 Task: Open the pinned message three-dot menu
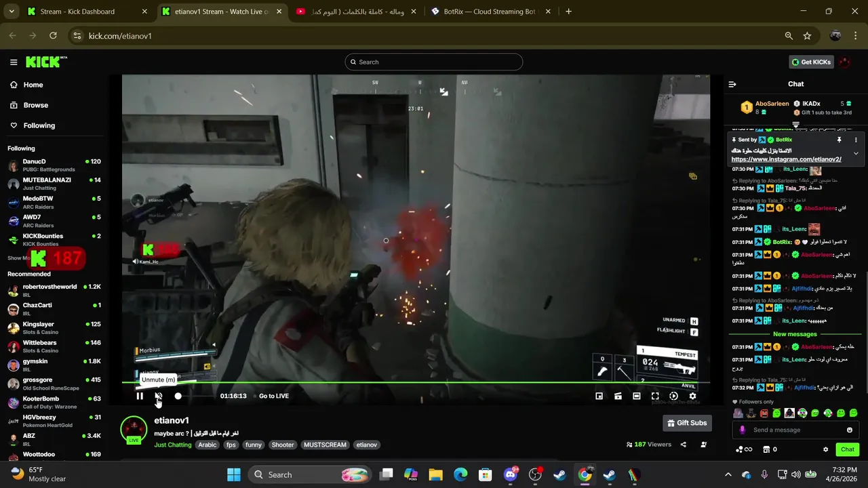tap(856, 140)
